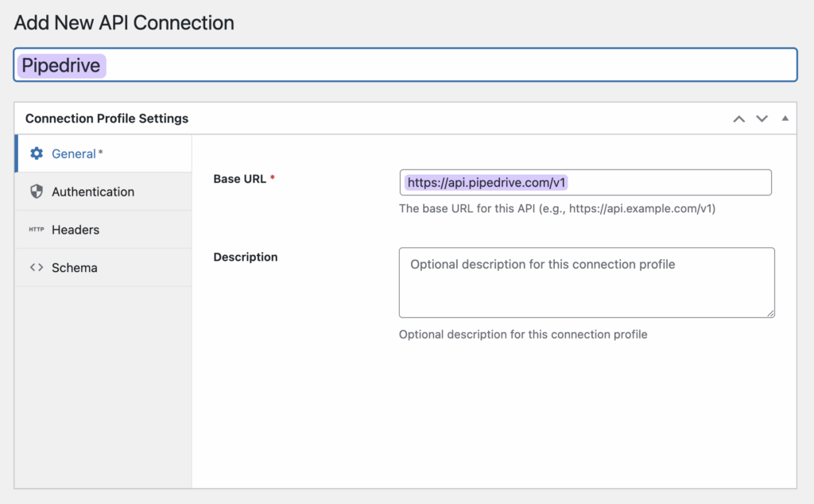The height and width of the screenshot is (504, 814).
Task: Click the HTTP icon beside Headers
Action: pos(37,229)
